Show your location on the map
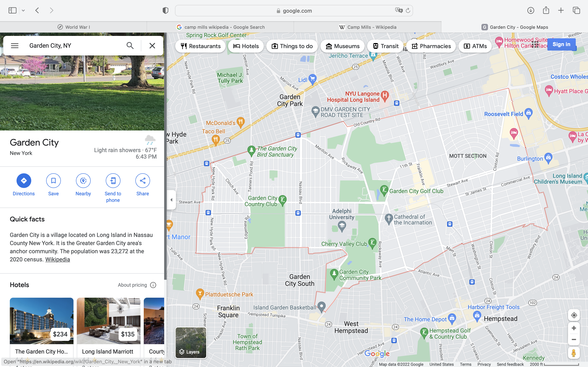 [x=574, y=315]
